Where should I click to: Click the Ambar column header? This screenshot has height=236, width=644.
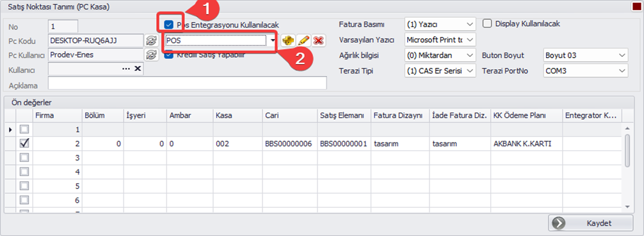point(189,116)
